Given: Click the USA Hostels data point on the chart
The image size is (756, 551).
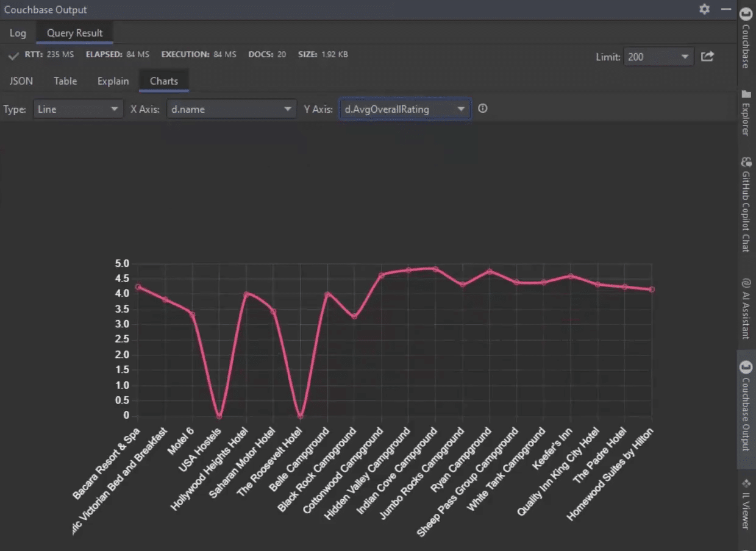Looking at the screenshot, I should 219,417.
